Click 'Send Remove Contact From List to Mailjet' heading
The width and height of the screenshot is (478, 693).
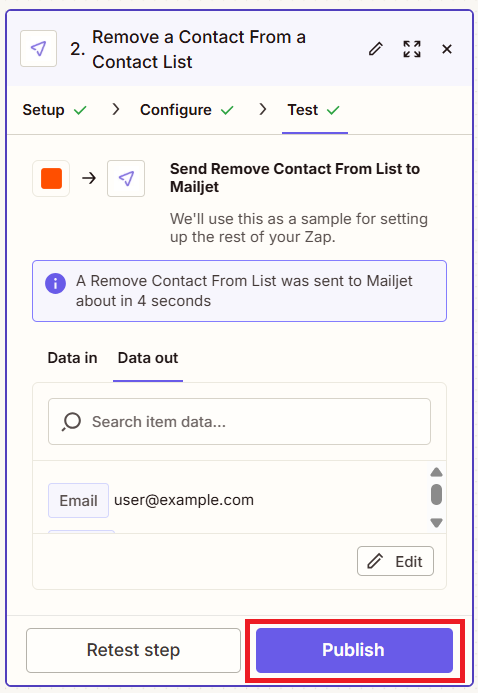(x=295, y=178)
